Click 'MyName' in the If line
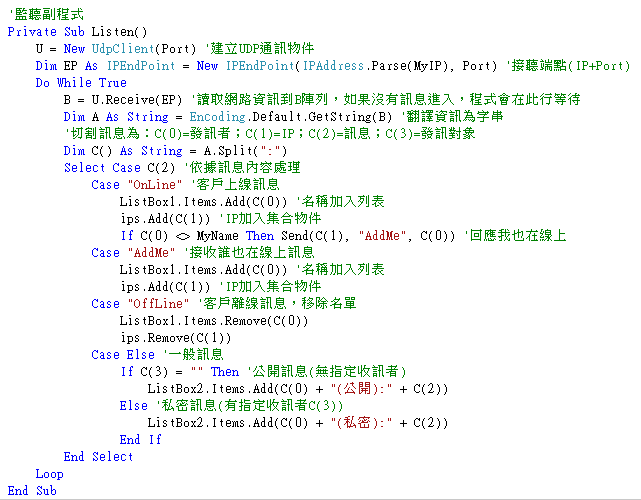Viewport: 641px width, 500px height. click(x=217, y=236)
